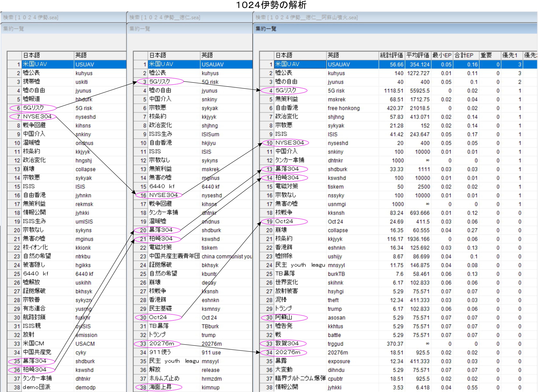Click 日本語 column header in middle table
Image resolution: width=538 pixels, height=392 pixels.
click(x=157, y=55)
